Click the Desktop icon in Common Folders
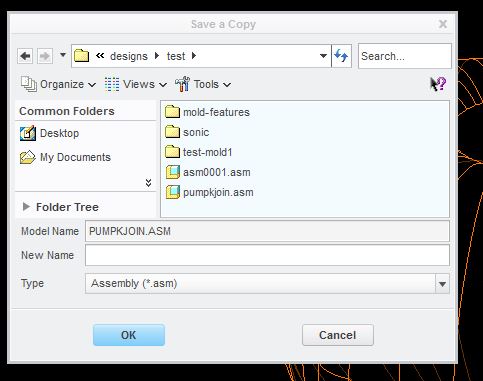 click(28, 133)
